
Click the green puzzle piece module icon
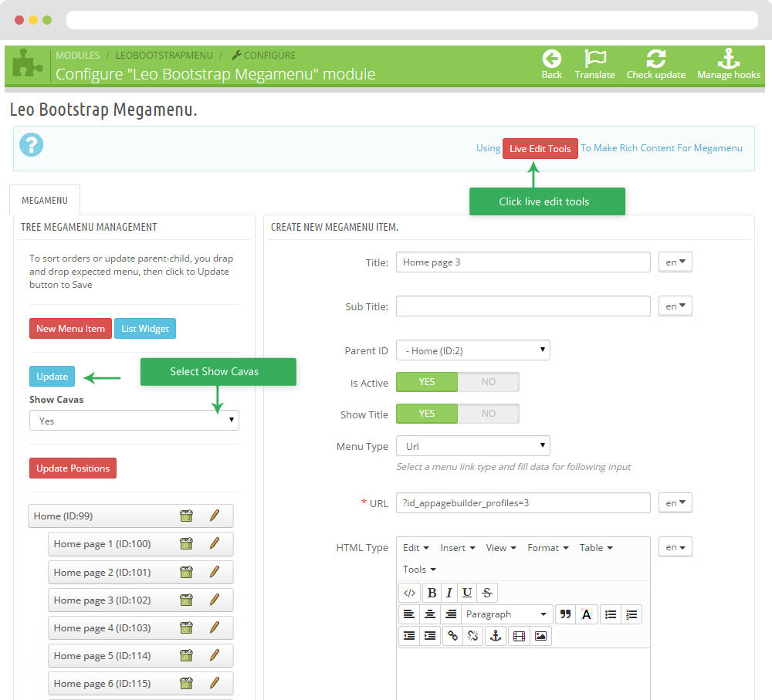(28, 64)
